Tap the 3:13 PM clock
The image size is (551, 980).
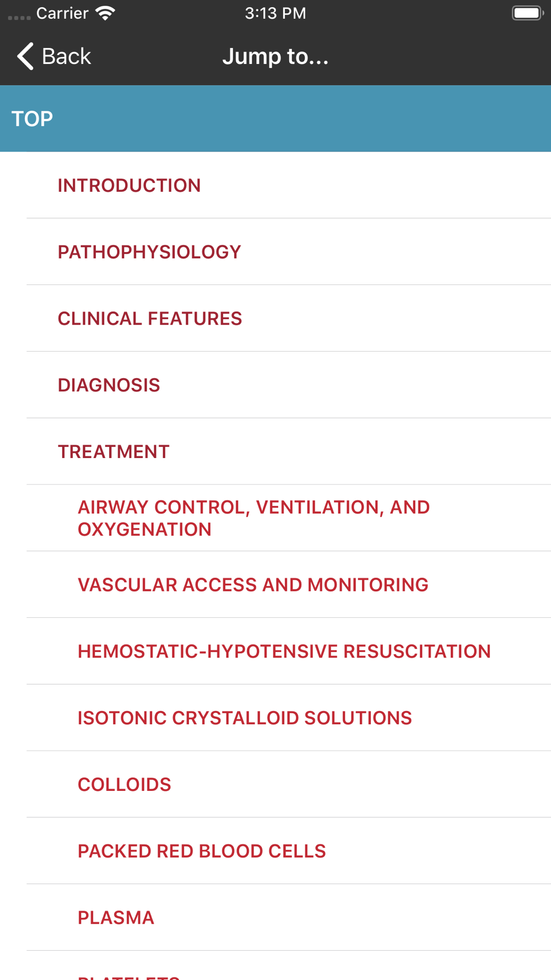pyautogui.click(x=275, y=13)
